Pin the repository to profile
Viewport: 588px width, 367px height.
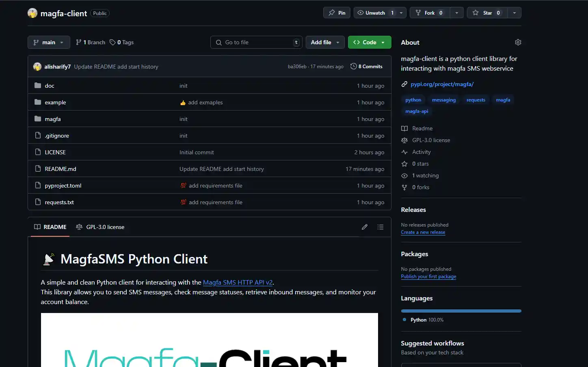click(x=337, y=13)
